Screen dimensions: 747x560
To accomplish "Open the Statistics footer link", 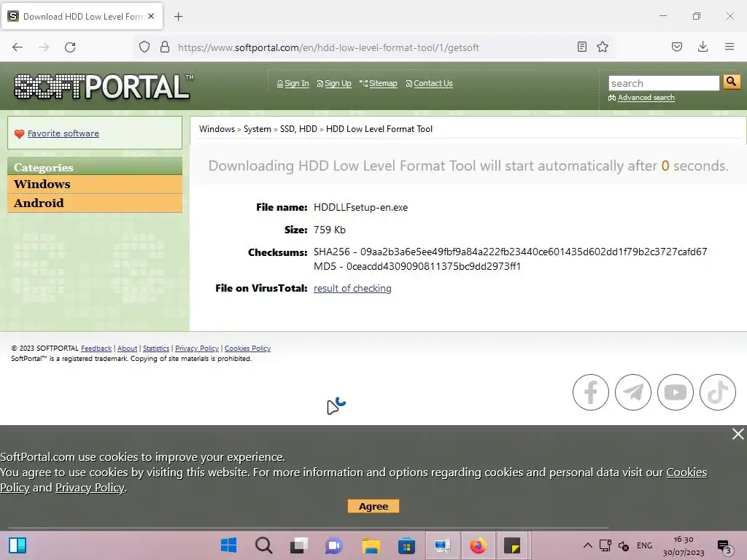I will [x=156, y=349].
